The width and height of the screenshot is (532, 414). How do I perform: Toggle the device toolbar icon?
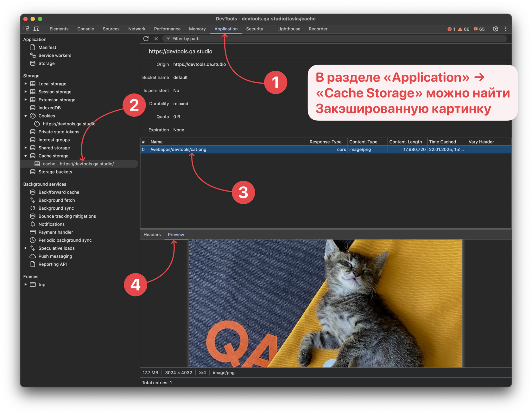coord(37,29)
